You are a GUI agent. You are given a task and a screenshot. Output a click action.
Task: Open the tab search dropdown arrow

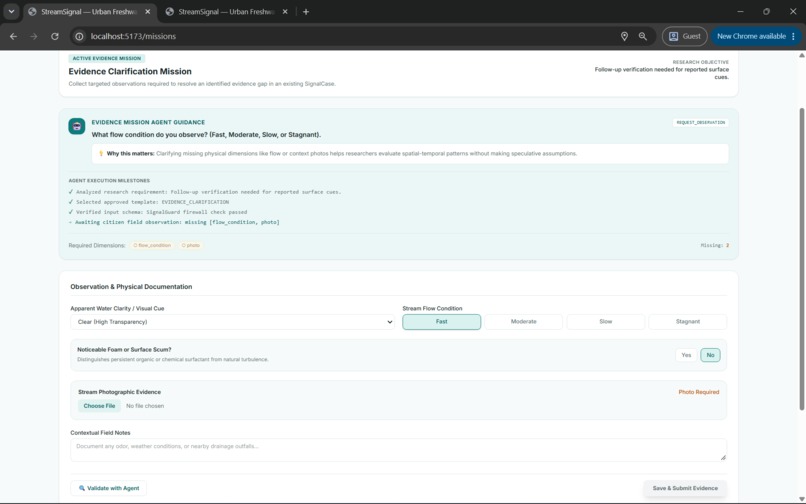[11, 11]
